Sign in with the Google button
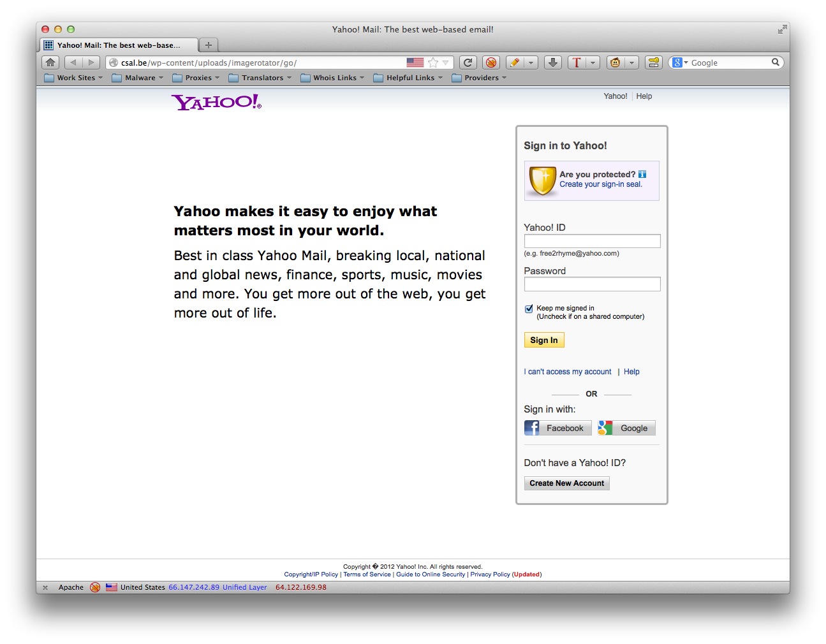Screen dimensions: 826x644 [x=626, y=428]
